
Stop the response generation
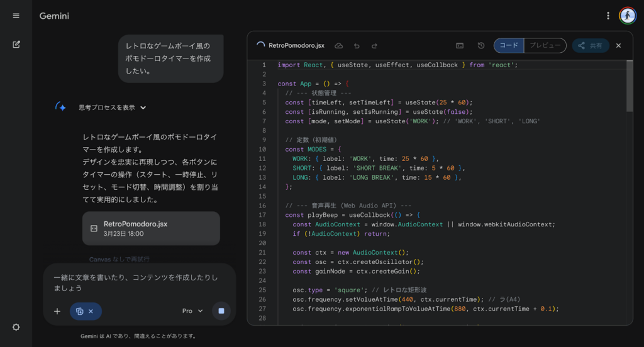coord(221,311)
